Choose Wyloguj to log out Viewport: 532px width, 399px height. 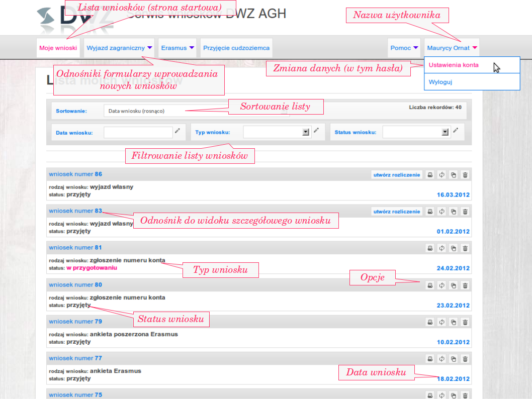pos(472,82)
